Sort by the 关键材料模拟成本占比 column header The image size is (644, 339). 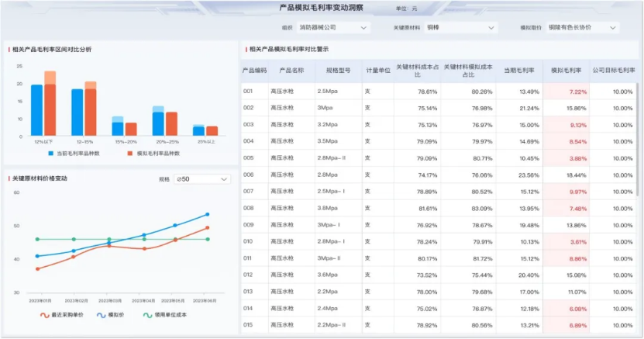(x=468, y=71)
